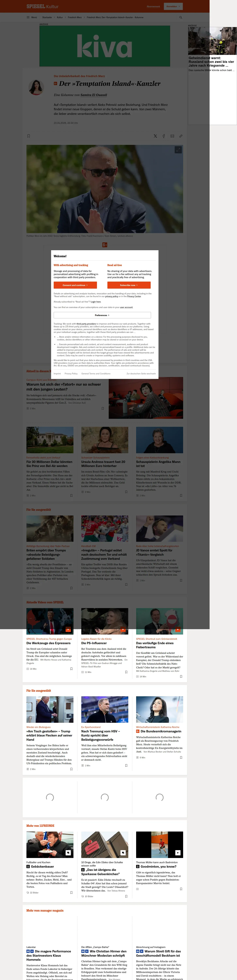Open General Terms and Conditions link
This screenshot has width=237, height=980.
click(96, 374)
